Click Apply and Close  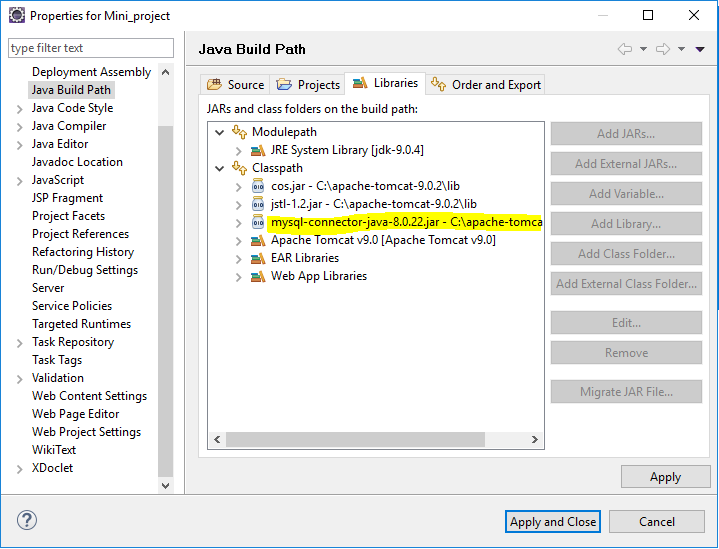tap(553, 521)
